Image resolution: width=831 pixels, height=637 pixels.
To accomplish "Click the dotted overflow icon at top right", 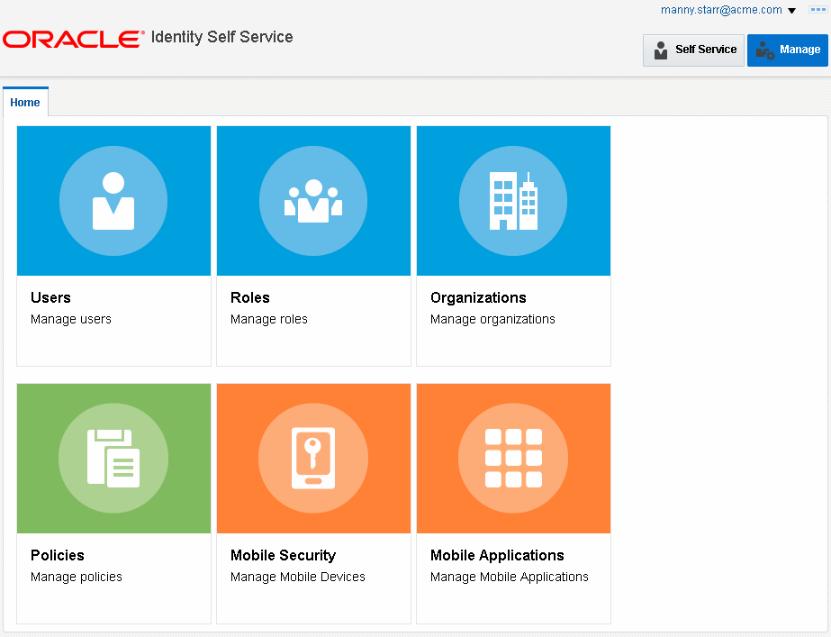I will pyautogui.click(x=818, y=10).
